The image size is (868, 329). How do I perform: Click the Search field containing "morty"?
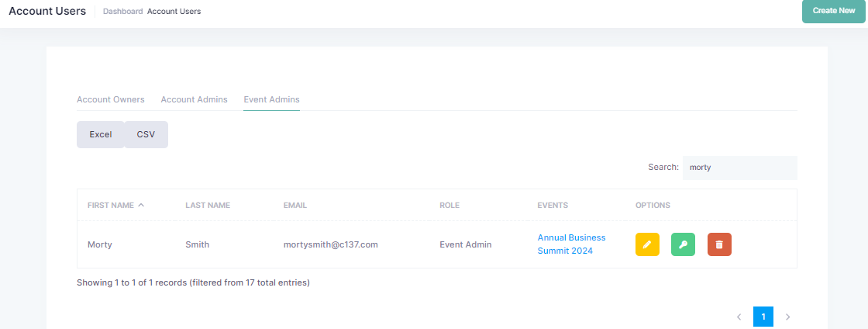(739, 167)
